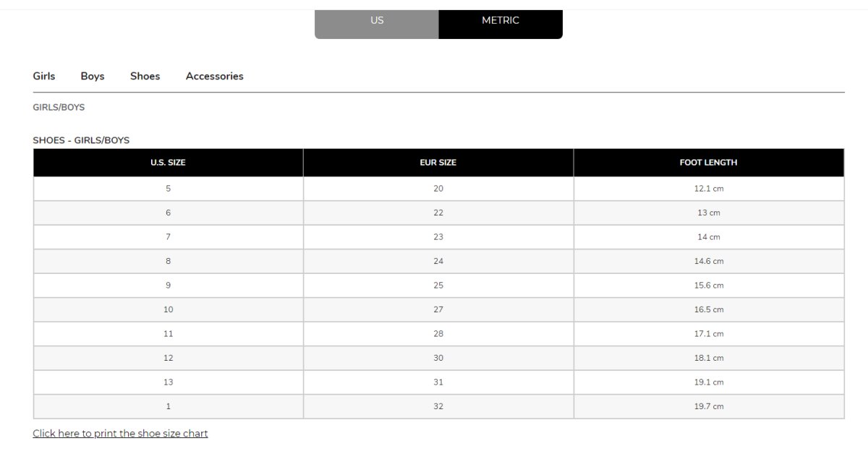868x467 pixels.
Task: Switch to the Shoes tab
Action: point(145,76)
